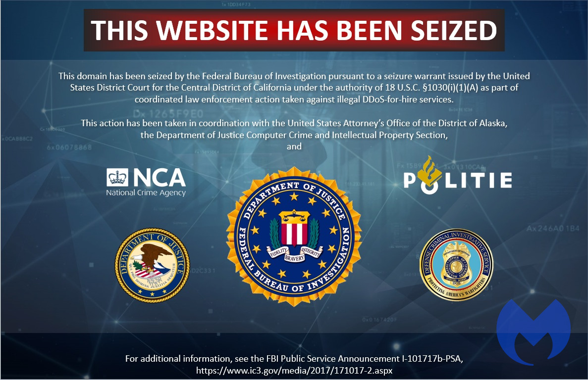Click the DDoS-for-hire services sentence
The width and height of the screenshot is (588, 380).
[294, 88]
